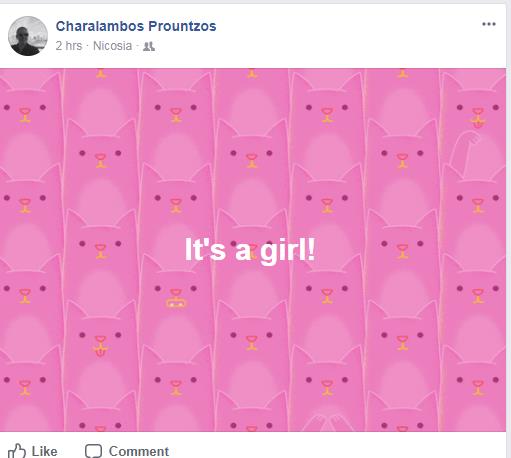Open the Charalambos Prountzos name link
Viewport: 511px width, 458px height.
(x=136, y=26)
